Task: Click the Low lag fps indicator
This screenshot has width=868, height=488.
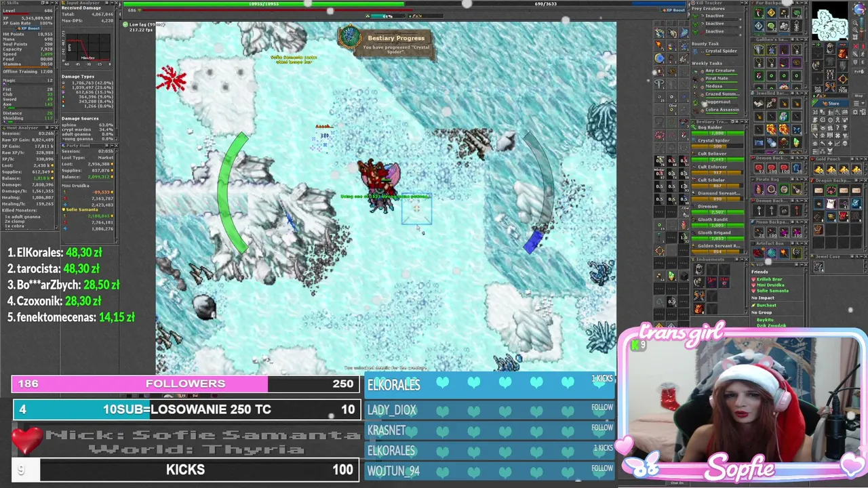Action: (x=144, y=27)
